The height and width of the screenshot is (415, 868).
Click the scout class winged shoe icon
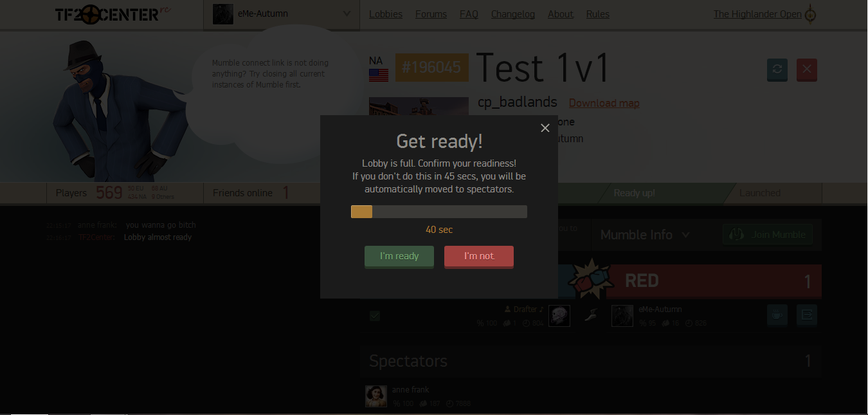(591, 315)
